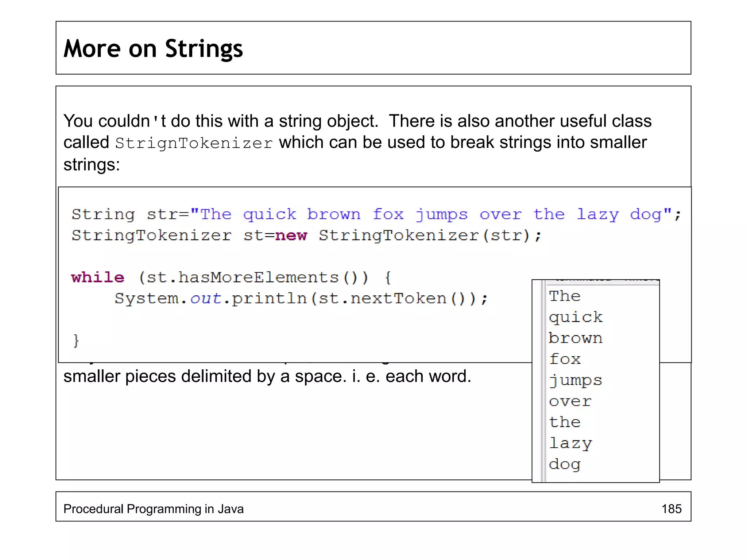Click the string literal "The quick brown fox…" in the code
The height and width of the screenshot is (560, 747).
(x=431, y=214)
